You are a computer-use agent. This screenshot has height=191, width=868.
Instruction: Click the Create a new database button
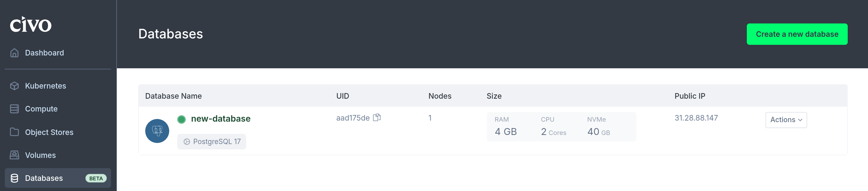pos(797,34)
